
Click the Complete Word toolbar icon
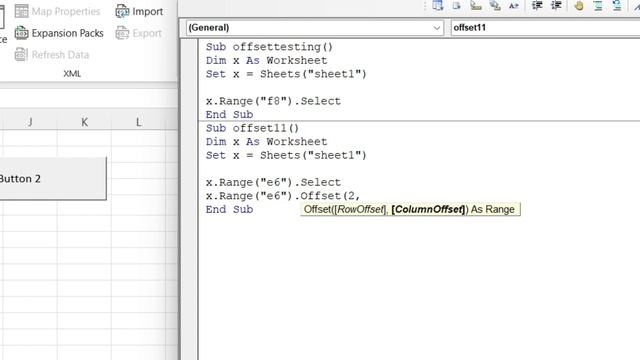[x=513, y=5]
